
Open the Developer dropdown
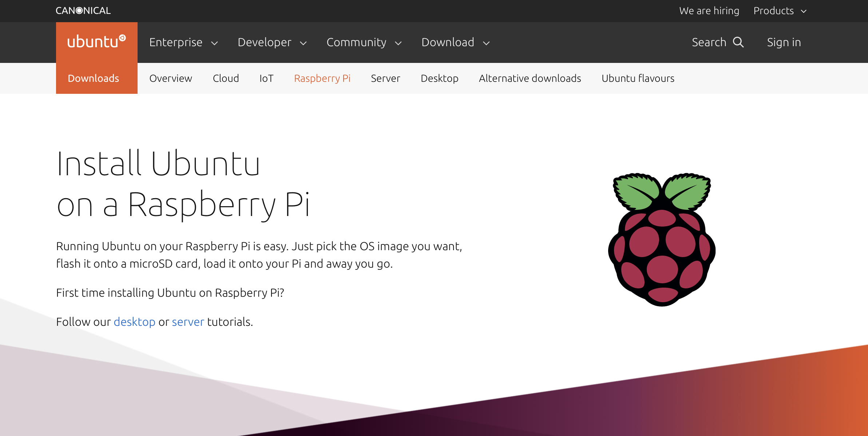272,43
